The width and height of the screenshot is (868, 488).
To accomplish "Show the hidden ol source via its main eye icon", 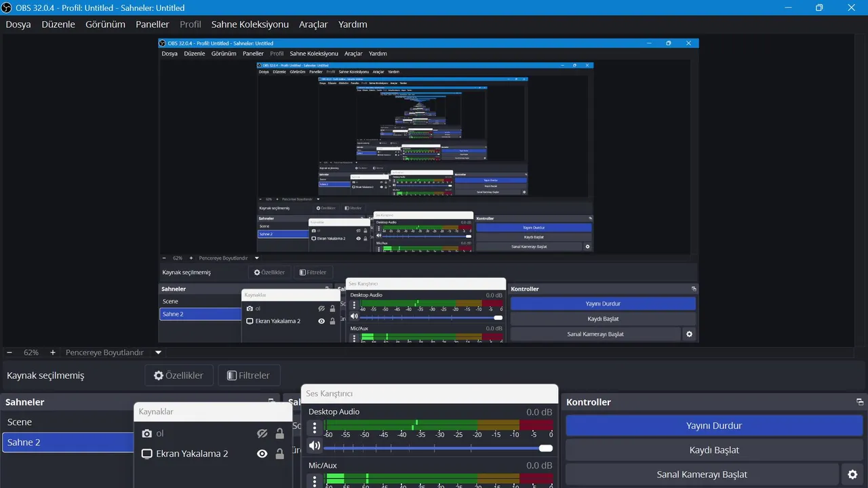I will tap(262, 434).
